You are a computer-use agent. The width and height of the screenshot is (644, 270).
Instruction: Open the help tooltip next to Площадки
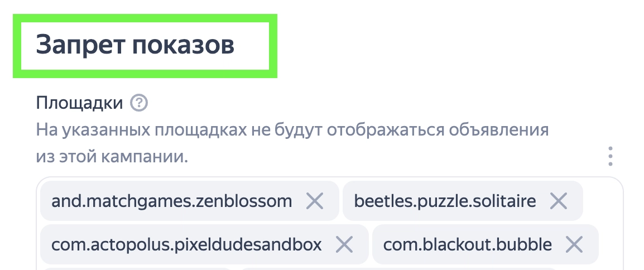(139, 103)
